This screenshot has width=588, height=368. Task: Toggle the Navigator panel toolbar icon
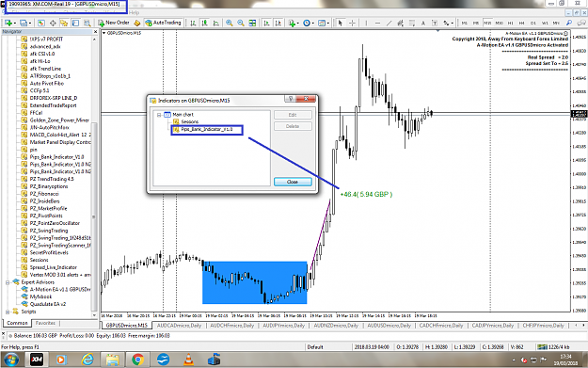tap(64, 23)
